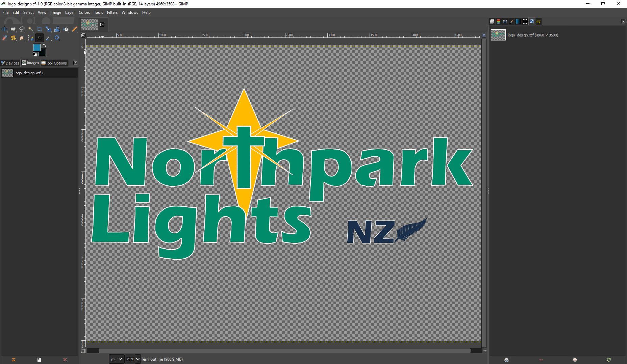The width and height of the screenshot is (627, 364).
Task: Open the Undo History tab
Action: (538, 21)
